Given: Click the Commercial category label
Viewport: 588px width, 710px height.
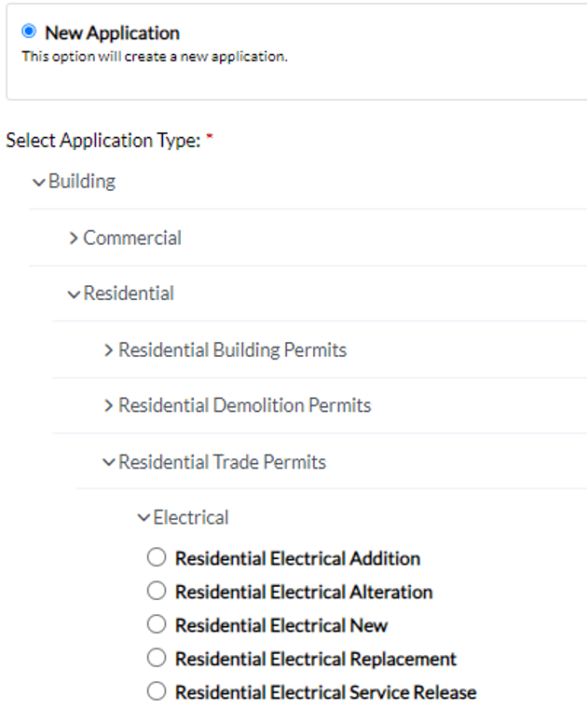Looking at the screenshot, I should 132,239.
